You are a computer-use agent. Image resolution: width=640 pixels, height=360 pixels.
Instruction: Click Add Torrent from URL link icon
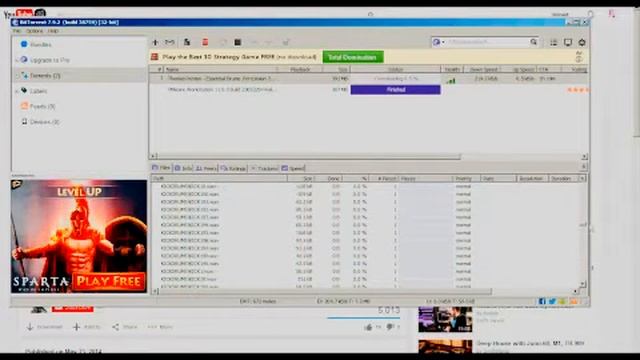[x=169, y=42]
